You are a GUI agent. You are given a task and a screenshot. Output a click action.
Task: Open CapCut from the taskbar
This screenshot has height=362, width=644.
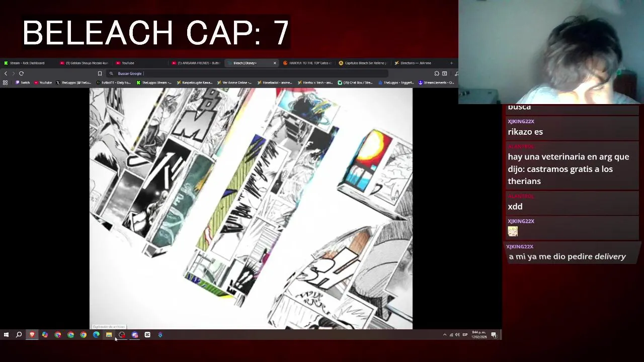[147, 335]
